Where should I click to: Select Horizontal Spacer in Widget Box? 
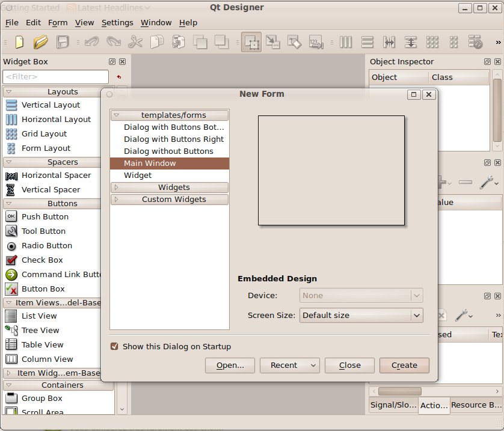coord(48,176)
